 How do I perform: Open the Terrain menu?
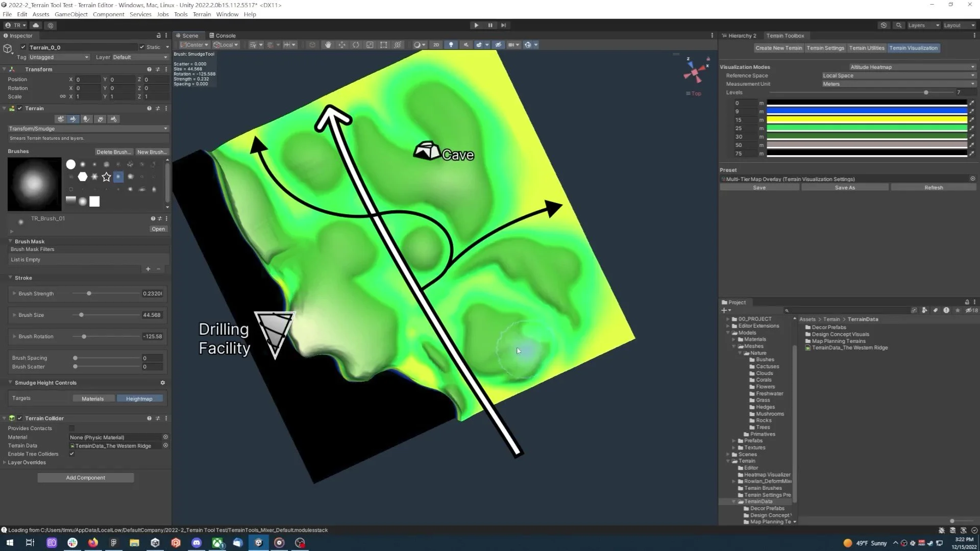(x=202, y=14)
